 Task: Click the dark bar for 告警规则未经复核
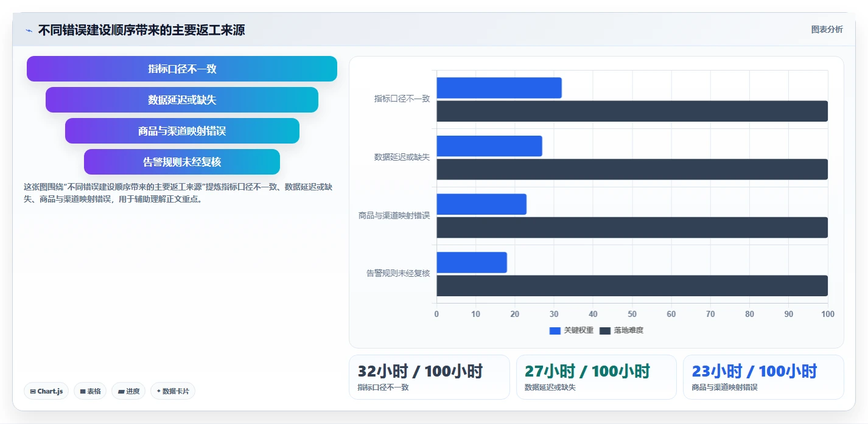pos(632,286)
